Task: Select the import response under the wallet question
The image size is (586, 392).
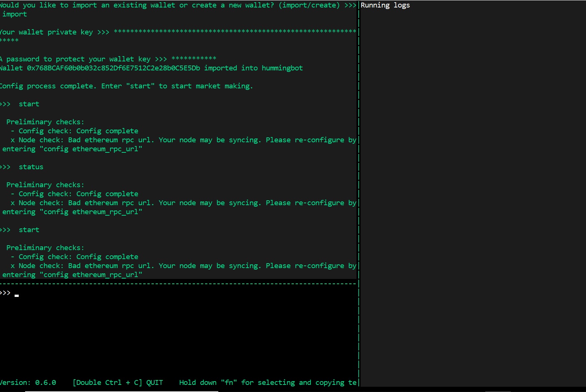Action: tap(15, 14)
